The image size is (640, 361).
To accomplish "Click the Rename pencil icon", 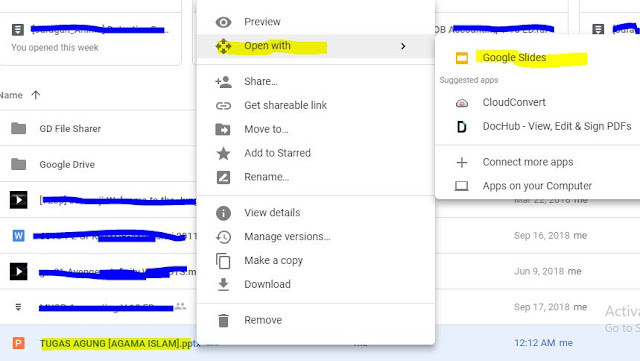I will pyautogui.click(x=223, y=177).
